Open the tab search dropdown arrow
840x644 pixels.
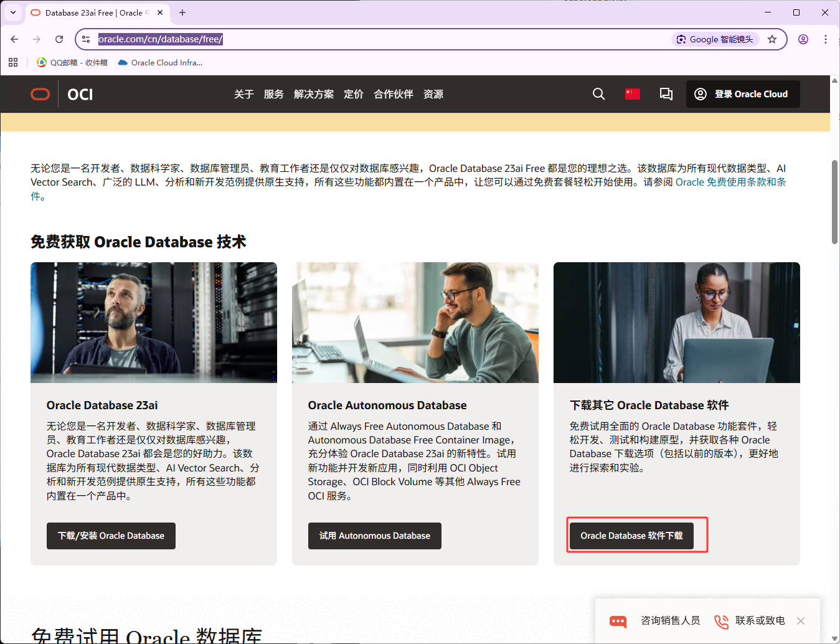tap(13, 12)
